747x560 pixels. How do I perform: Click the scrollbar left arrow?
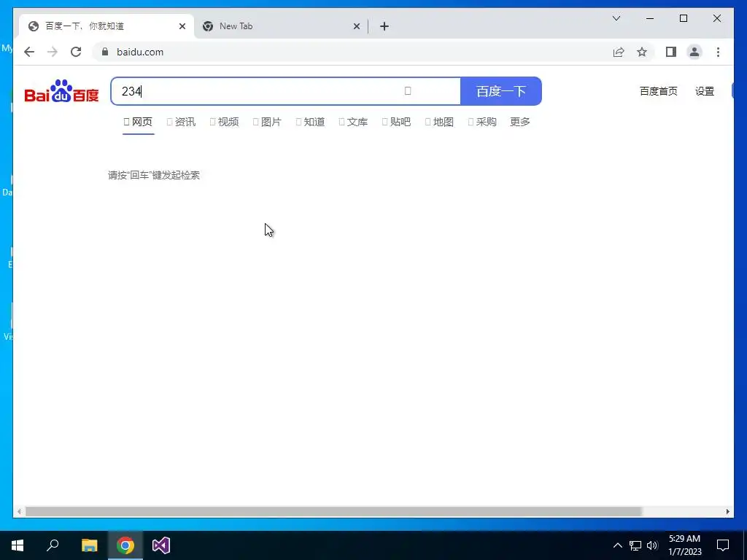pos(18,511)
